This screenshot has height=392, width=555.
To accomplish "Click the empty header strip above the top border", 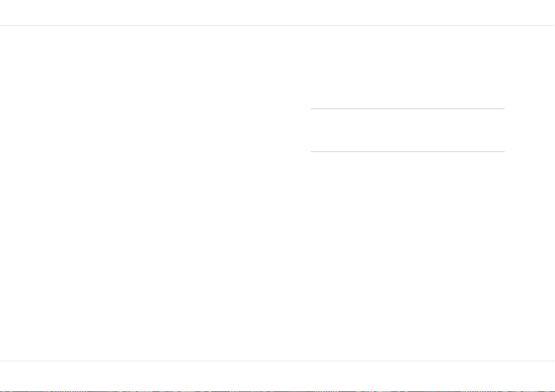I will click(278, 13).
